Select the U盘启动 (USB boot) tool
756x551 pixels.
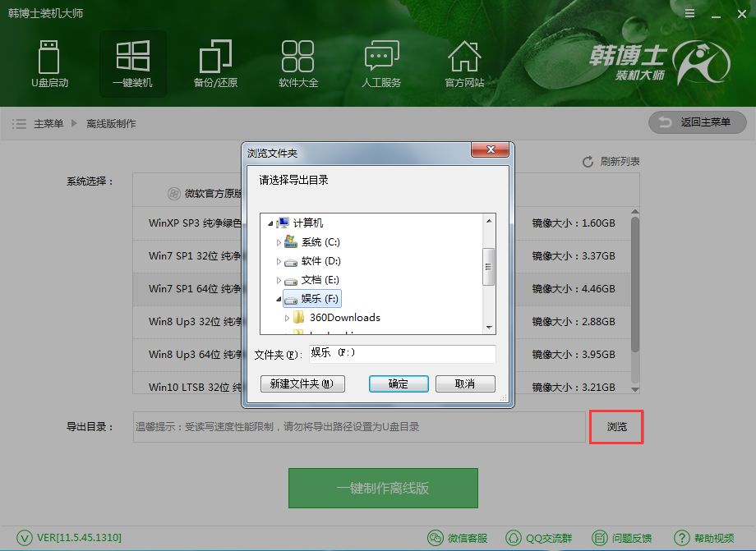click(x=49, y=64)
